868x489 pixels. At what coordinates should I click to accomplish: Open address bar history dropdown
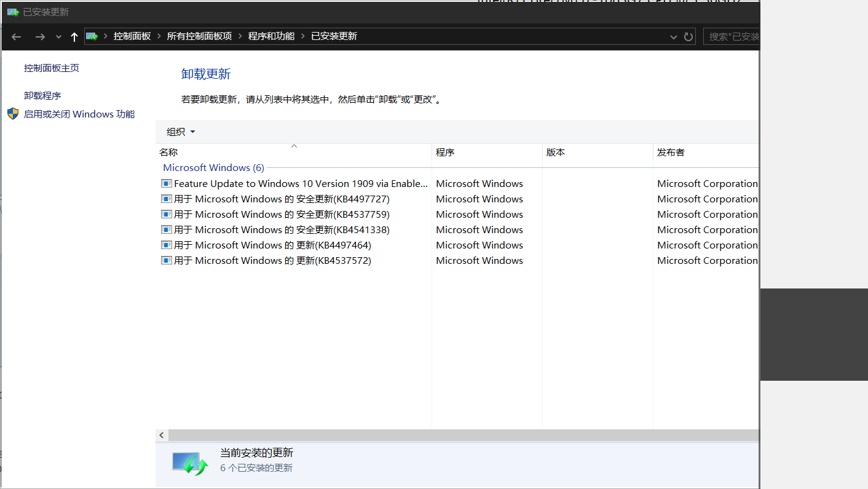674,37
